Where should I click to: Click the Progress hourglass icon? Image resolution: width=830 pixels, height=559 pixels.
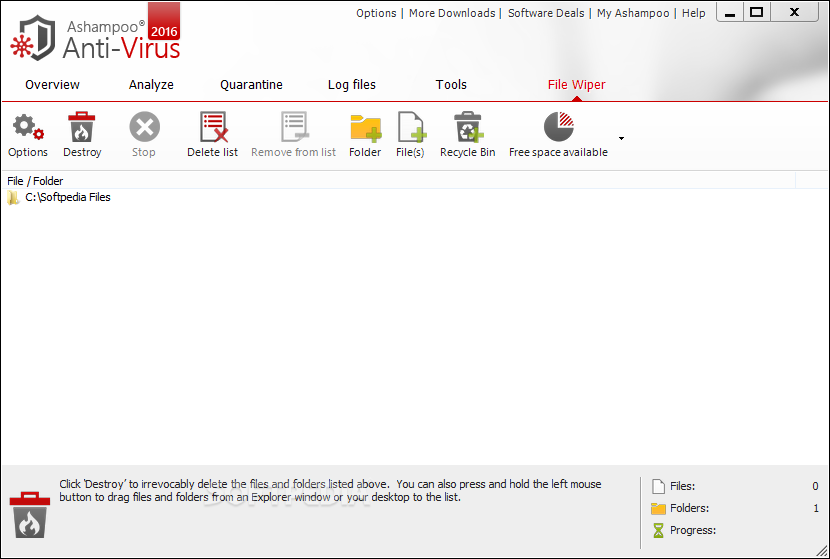point(658,530)
